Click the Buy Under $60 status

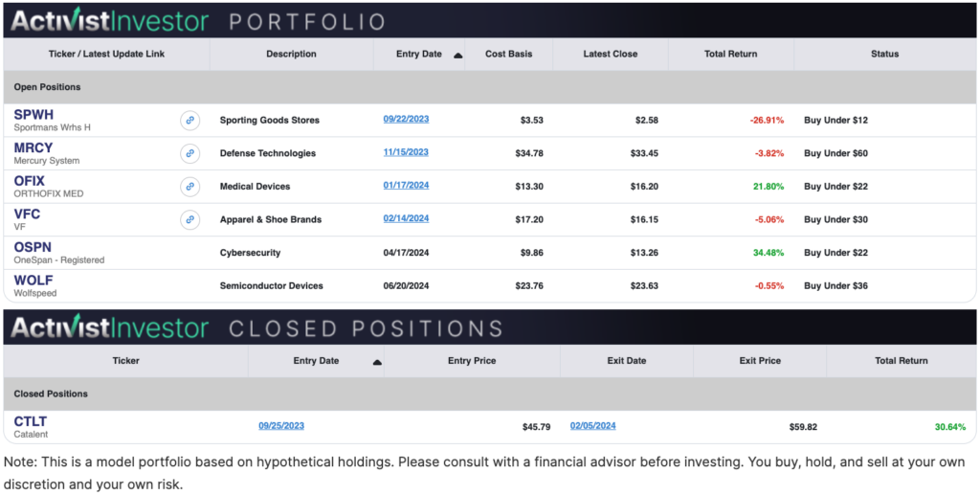pyautogui.click(x=835, y=153)
